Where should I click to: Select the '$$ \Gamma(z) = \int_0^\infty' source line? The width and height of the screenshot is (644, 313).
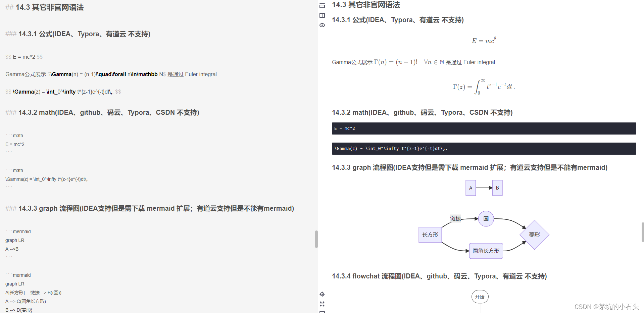tap(63, 92)
